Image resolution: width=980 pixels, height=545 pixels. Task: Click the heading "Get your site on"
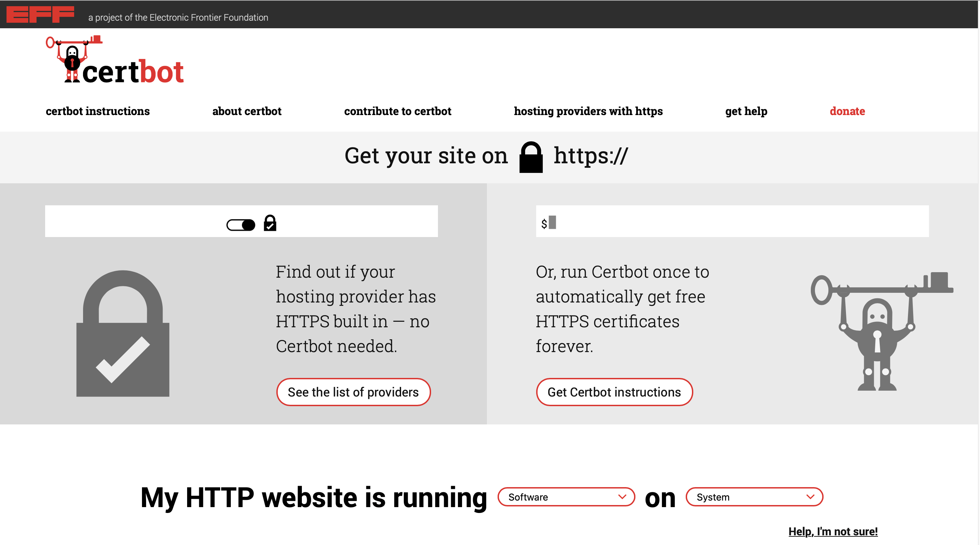pos(426,156)
